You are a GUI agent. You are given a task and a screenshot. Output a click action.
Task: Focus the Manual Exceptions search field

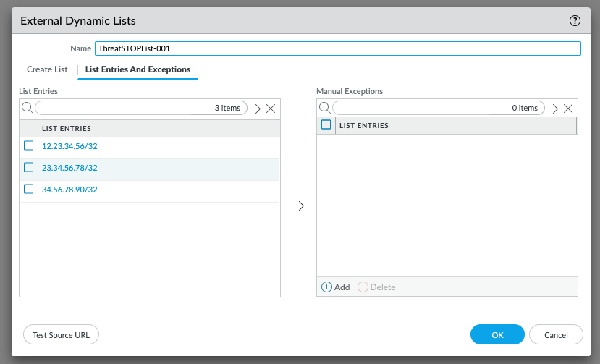[x=439, y=108]
